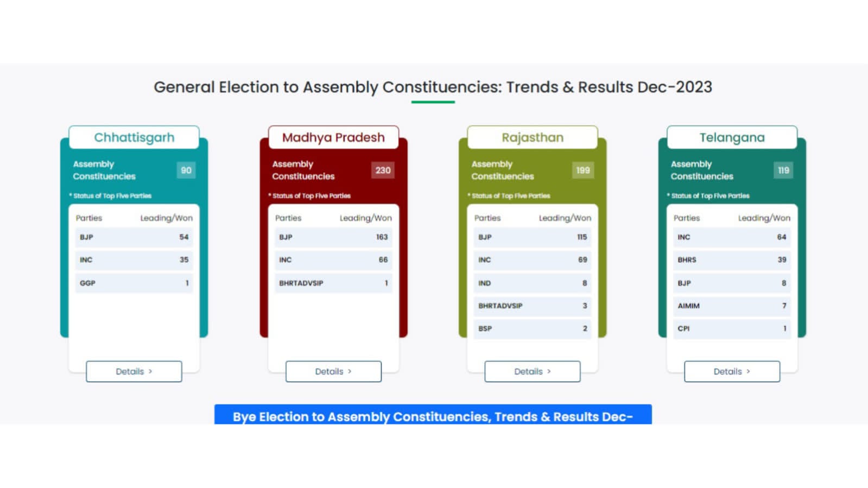Click Chhattisgarh constituency count 90 badge
This screenshot has width=868, height=488.
(186, 170)
